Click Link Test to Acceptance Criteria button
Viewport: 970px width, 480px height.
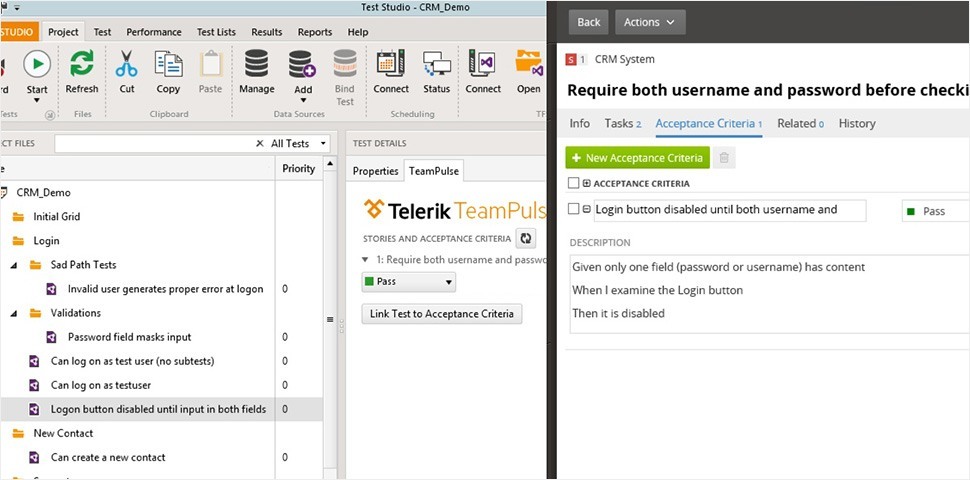click(x=442, y=314)
